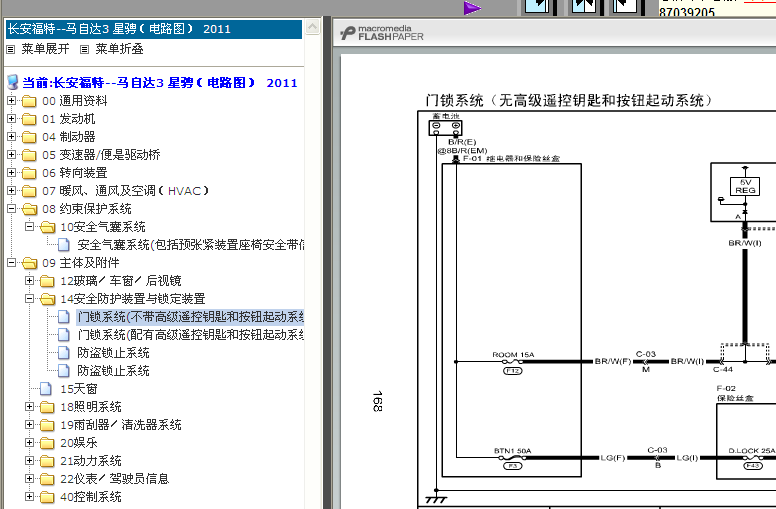Open 安全气囊系统(包括预张紧装置座椅安全带) page

coord(191,245)
